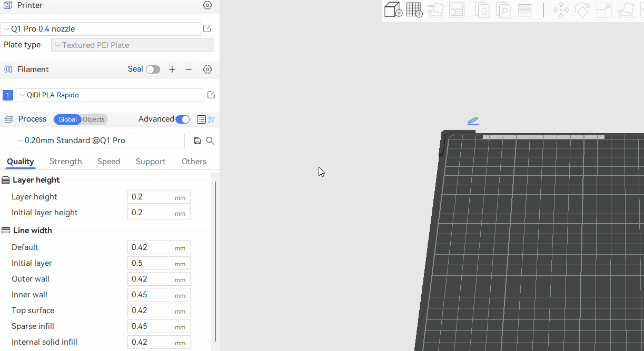
Task: Open the Support tab
Action: pos(151,162)
